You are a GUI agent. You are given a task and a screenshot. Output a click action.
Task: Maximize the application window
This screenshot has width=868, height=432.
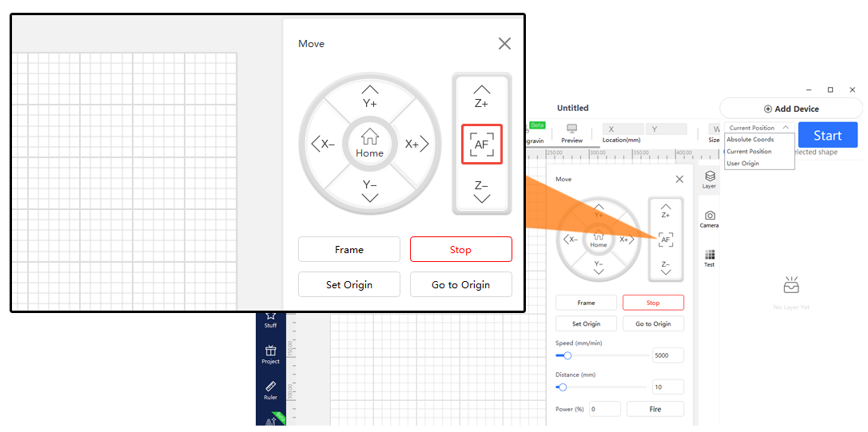(830, 89)
